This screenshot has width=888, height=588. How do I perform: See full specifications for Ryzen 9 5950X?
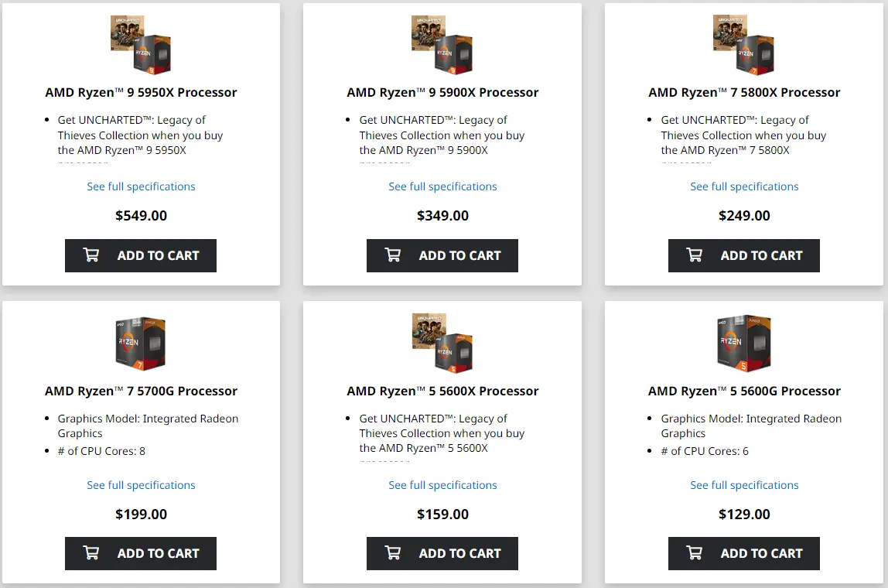[141, 186]
